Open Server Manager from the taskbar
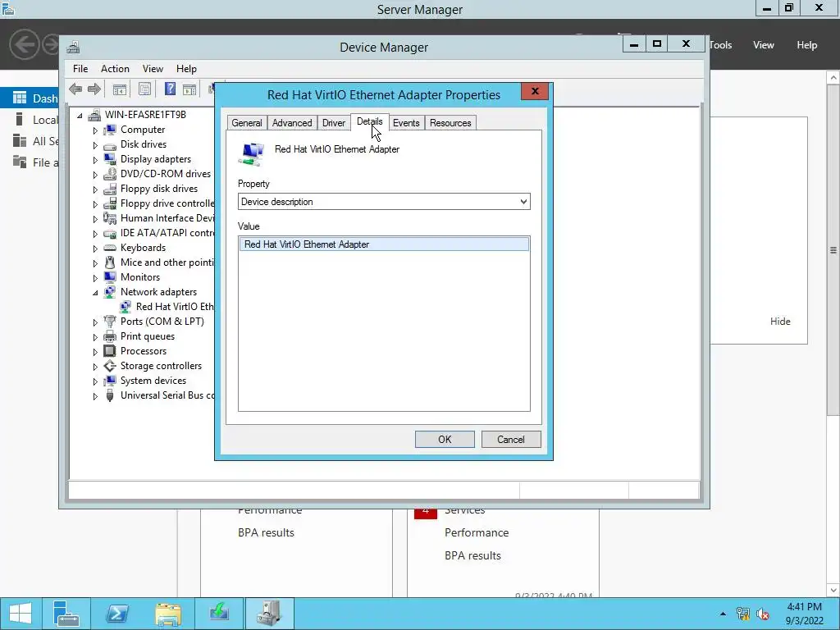Viewport: 840px width, 630px height. (x=66, y=614)
